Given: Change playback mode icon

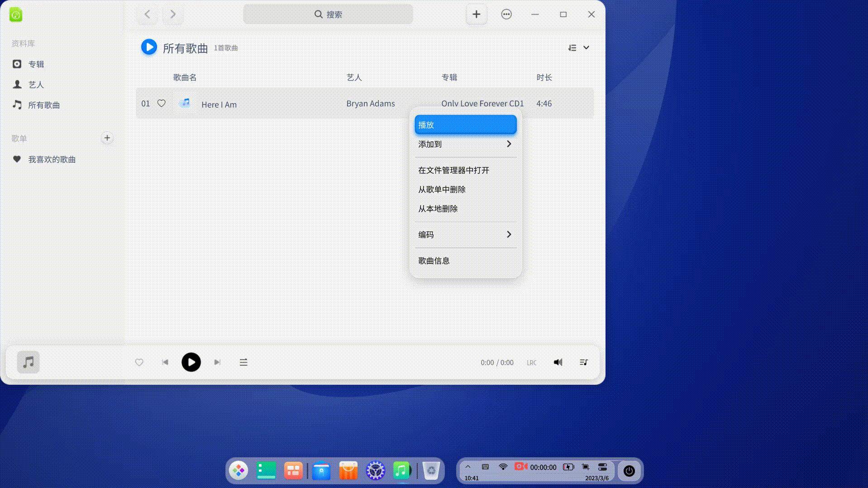Looking at the screenshot, I should point(243,362).
